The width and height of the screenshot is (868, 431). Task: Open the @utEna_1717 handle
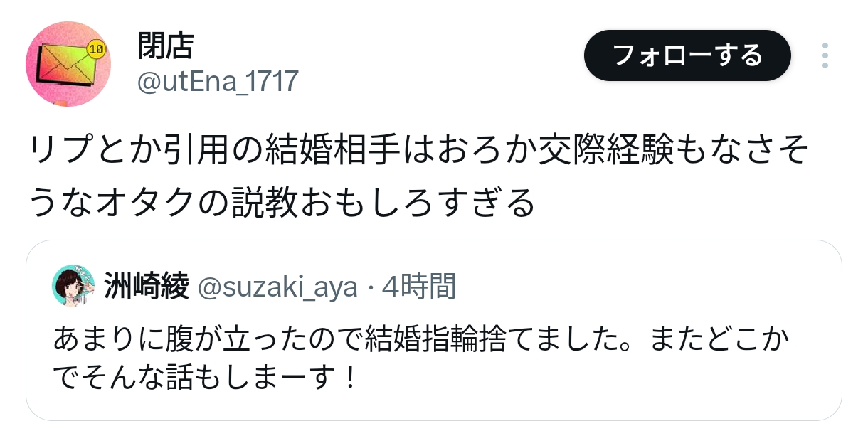coord(217,83)
